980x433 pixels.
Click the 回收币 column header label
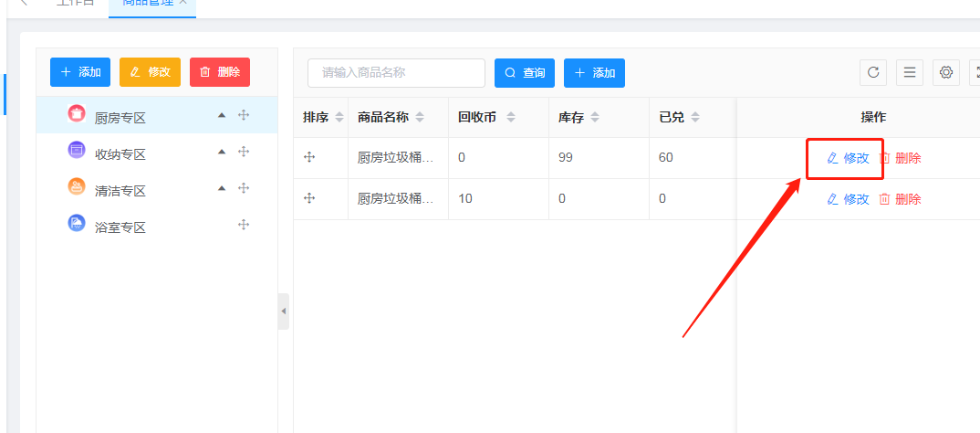coord(477,117)
